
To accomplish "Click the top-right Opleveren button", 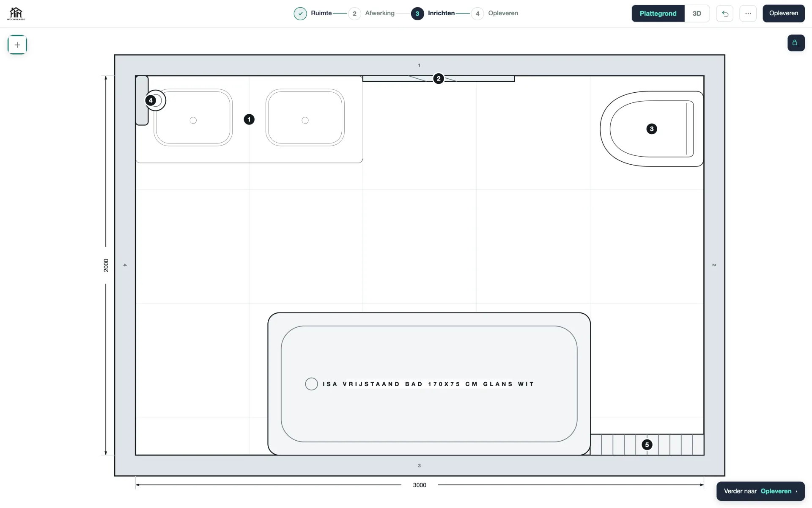I will click(784, 14).
